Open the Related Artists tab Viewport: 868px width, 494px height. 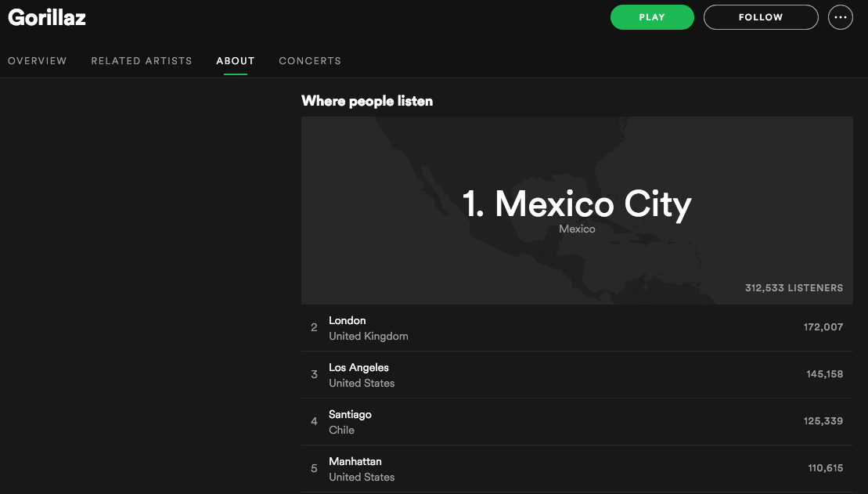[142, 61]
